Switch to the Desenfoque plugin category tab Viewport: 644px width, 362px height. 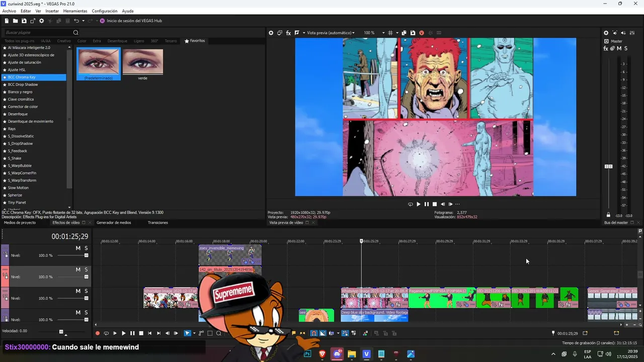(117, 41)
